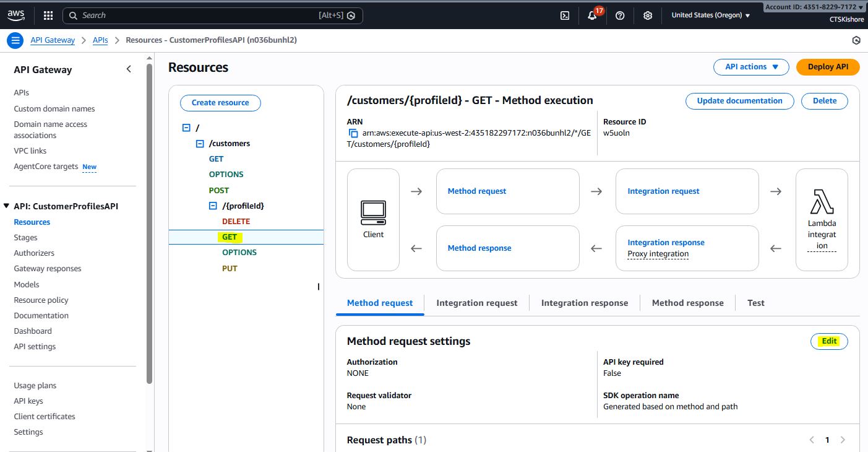Edit the Method request settings
Image resolution: width=868 pixels, height=452 pixels.
pyautogui.click(x=829, y=341)
